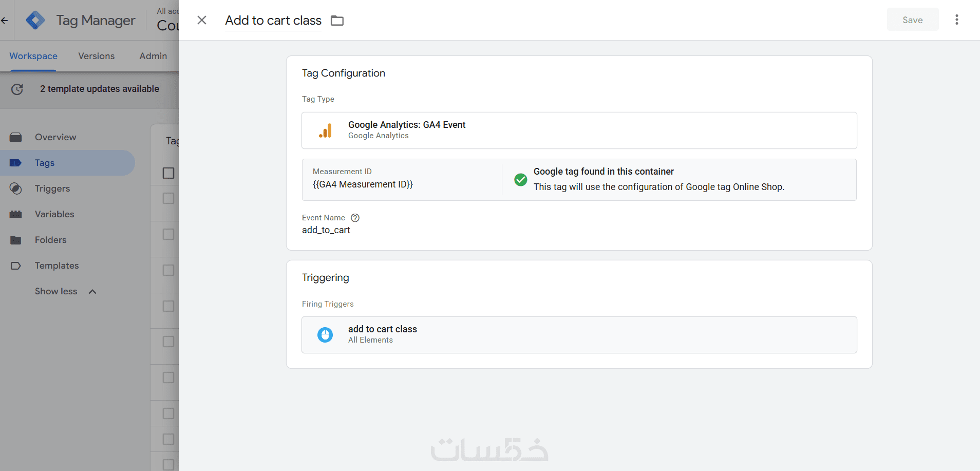
Task: Check the first tag row checkbox
Action: pyautogui.click(x=168, y=198)
